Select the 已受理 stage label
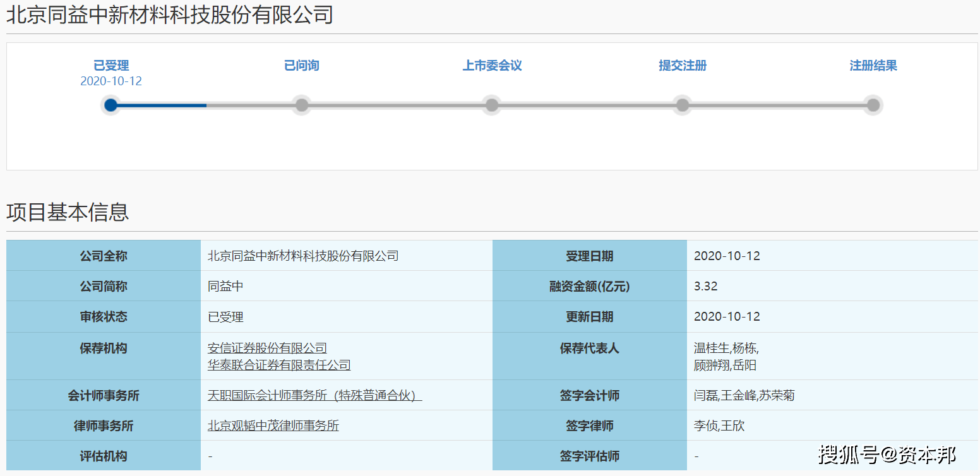Image resolution: width=980 pixels, height=476 pixels. click(x=111, y=66)
